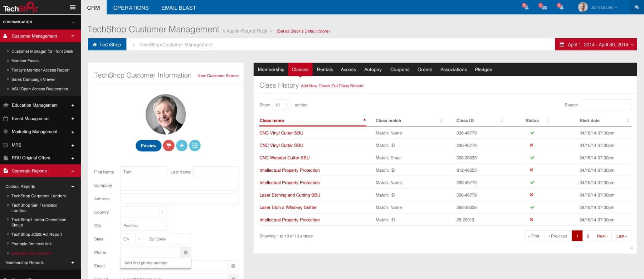Click the RDU Original Offers document icon
The image size is (644, 279).
6,158
